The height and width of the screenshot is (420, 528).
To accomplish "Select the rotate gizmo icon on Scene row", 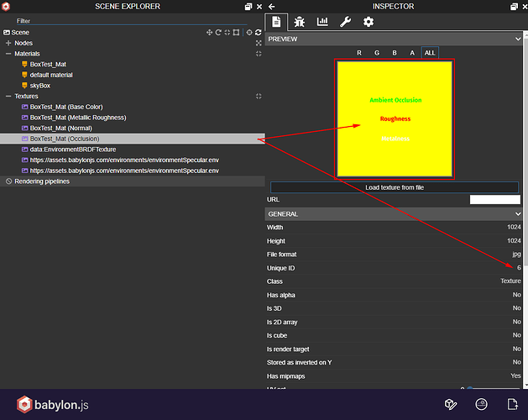I will [x=218, y=33].
